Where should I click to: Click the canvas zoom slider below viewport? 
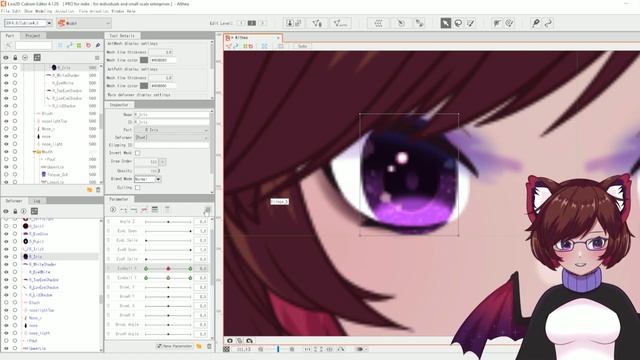[278, 349]
